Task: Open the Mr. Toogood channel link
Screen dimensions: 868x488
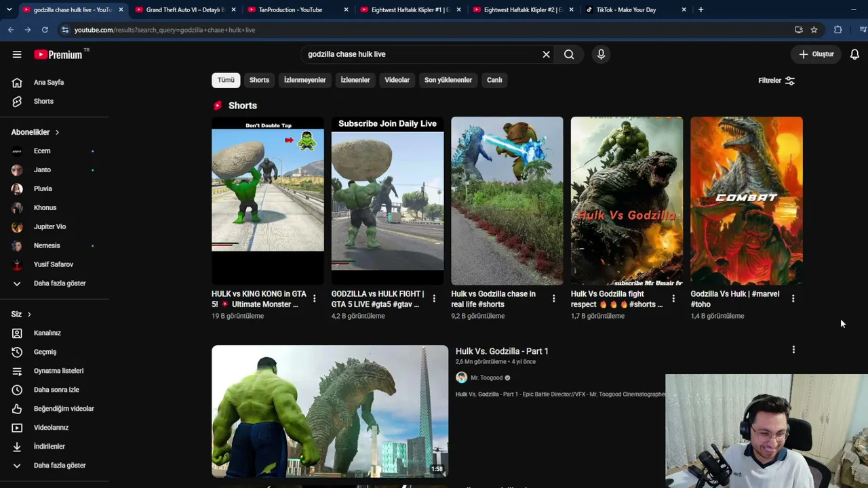Action: [486, 378]
